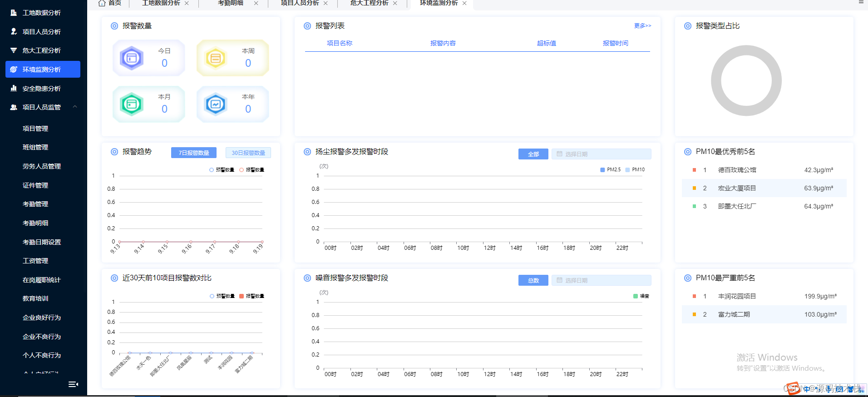Open 证件管理 in the sidebar

tap(35, 185)
